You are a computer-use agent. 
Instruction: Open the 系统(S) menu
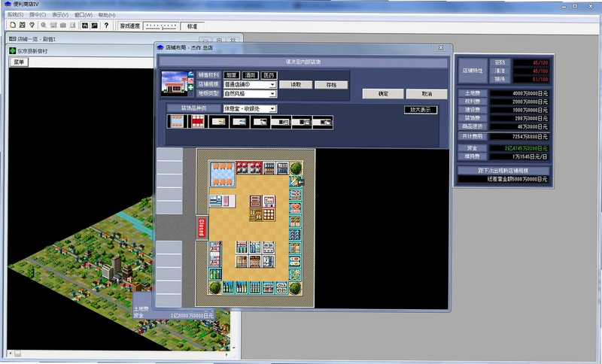pos(15,14)
